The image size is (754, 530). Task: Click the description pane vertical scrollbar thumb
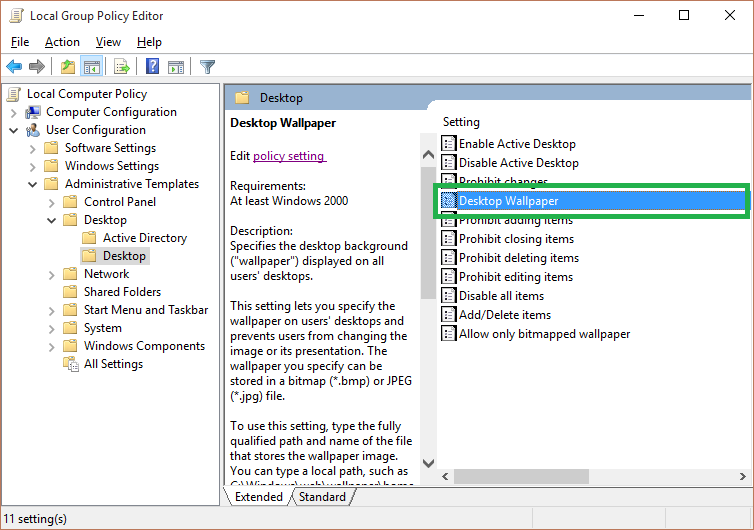tap(428, 233)
